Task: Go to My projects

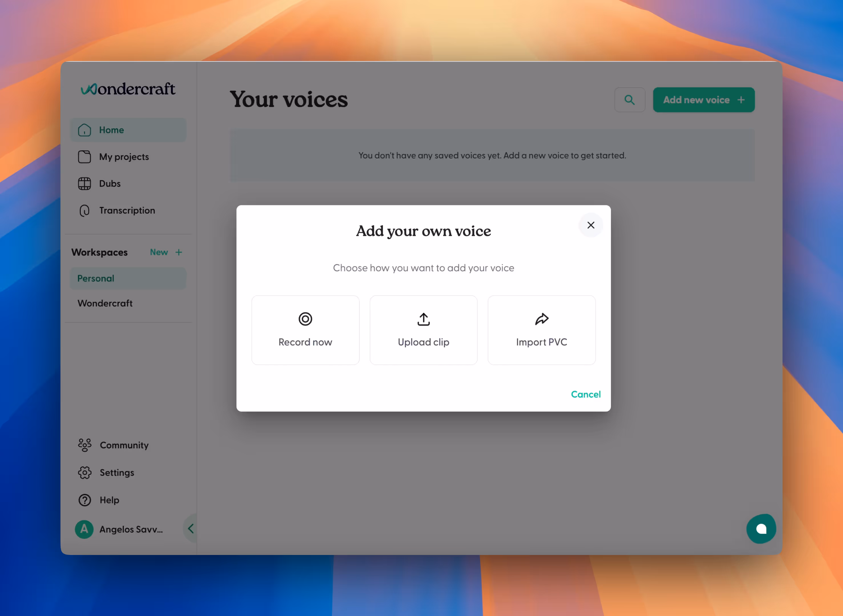Action: tap(124, 157)
